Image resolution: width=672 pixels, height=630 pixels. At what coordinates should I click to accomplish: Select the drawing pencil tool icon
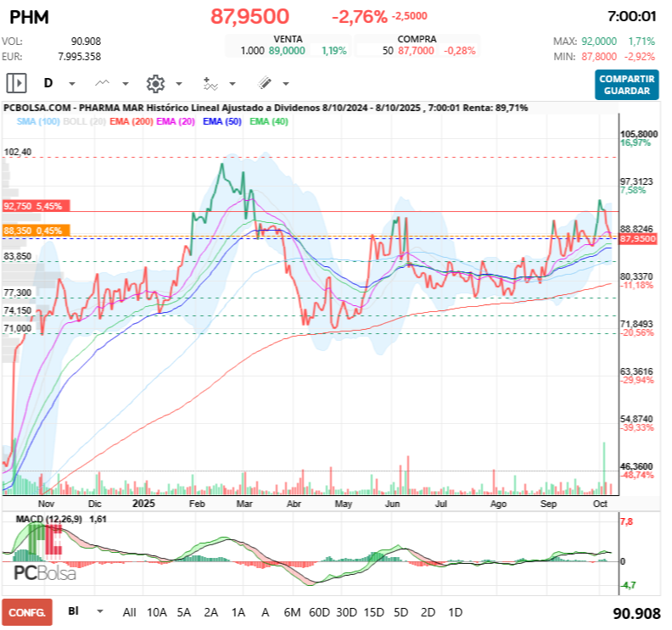[265, 83]
